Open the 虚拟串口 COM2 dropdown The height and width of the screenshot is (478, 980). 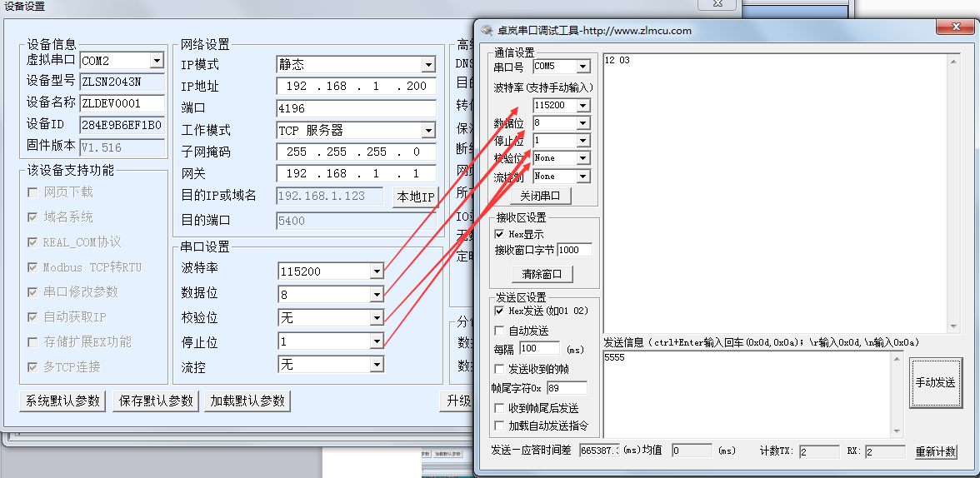[x=157, y=61]
